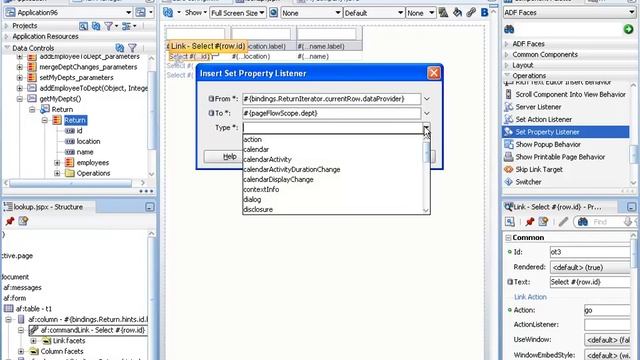Click the To expression input field
640x360 pixels.
tap(331, 113)
